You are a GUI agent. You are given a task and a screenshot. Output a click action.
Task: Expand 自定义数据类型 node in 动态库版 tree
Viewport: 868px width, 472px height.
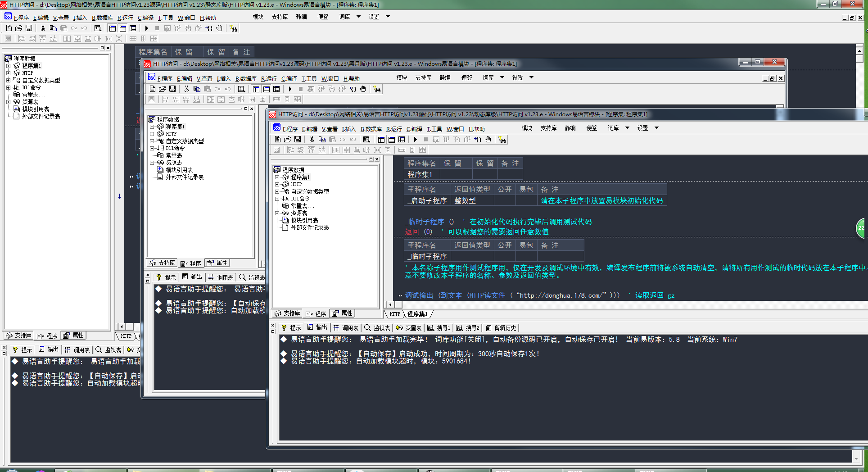(277, 191)
